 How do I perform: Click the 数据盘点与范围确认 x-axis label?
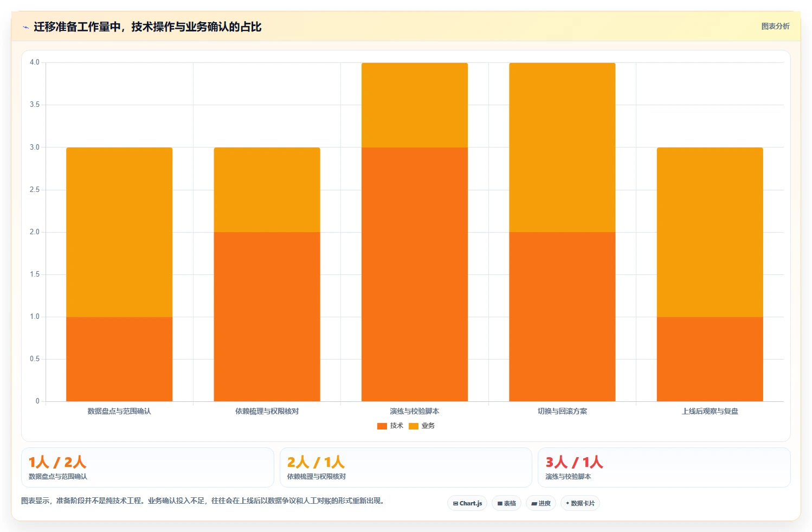pyautogui.click(x=119, y=411)
